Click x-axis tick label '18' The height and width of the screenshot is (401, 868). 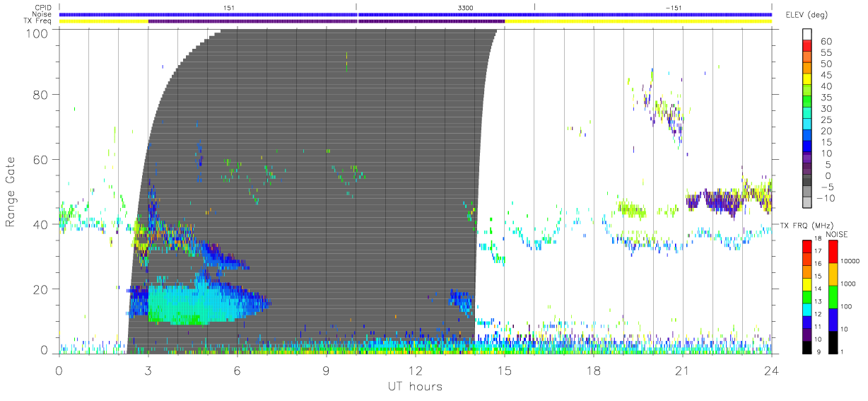click(593, 370)
